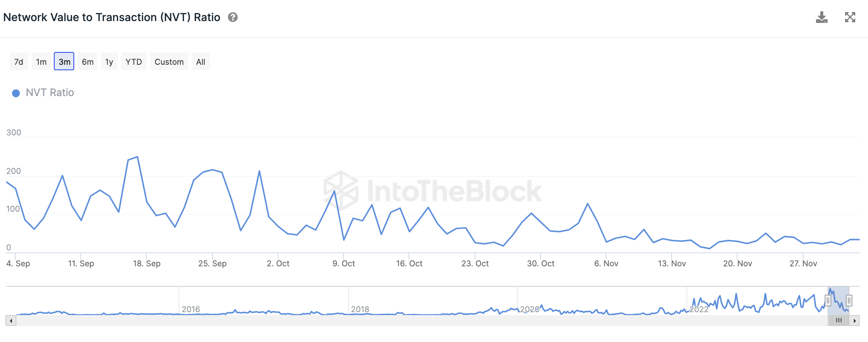Show All historical data

pos(200,61)
